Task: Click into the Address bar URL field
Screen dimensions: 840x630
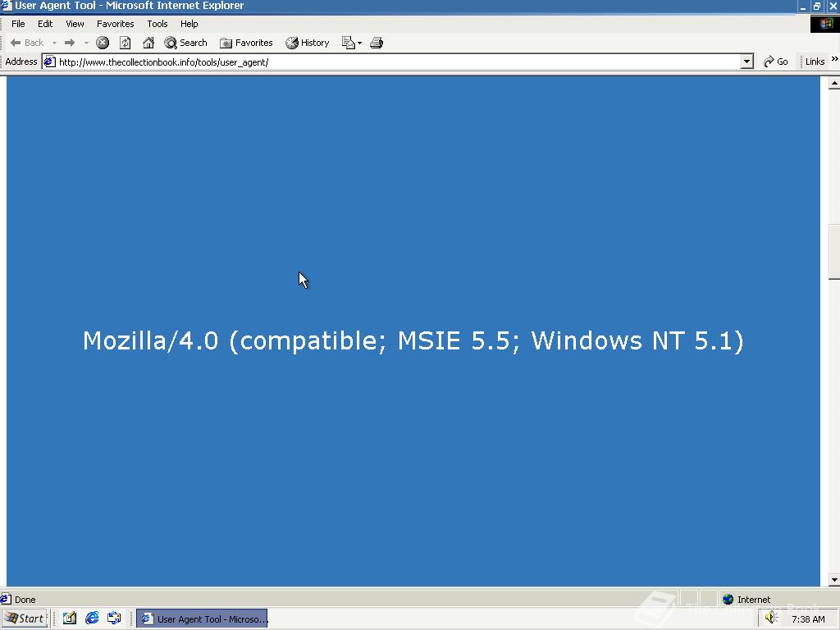Action: pos(398,62)
